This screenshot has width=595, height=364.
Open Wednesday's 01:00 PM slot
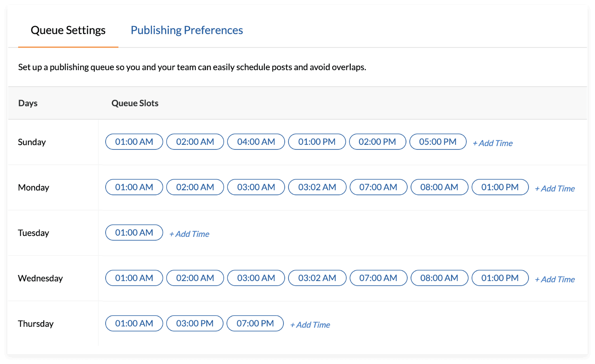pyautogui.click(x=500, y=278)
